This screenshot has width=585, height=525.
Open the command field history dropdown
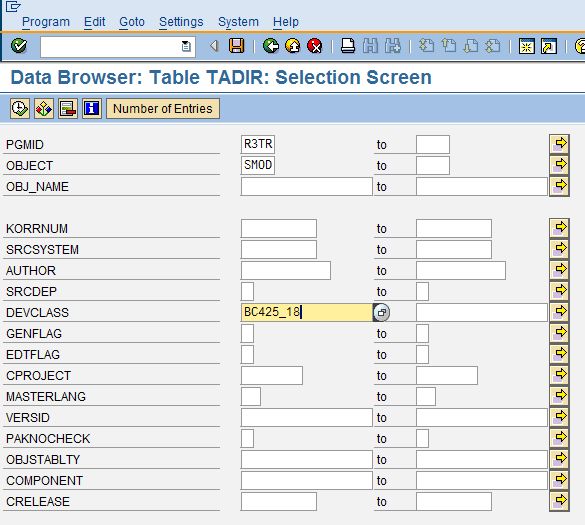(186, 47)
